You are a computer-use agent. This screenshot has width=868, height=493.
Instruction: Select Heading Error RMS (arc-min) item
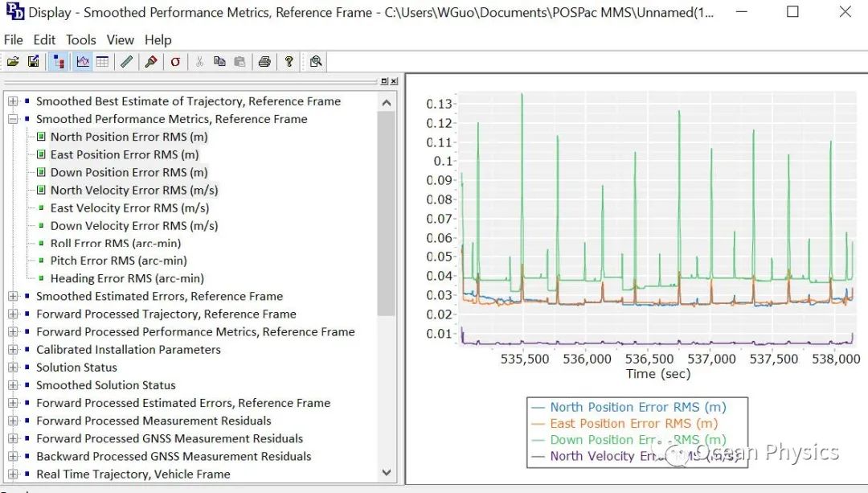click(x=127, y=278)
